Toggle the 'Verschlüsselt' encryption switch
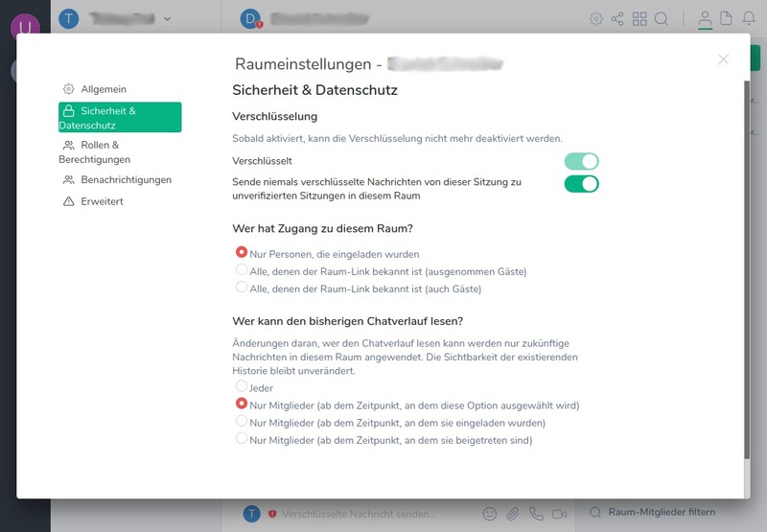Image resolution: width=767 pixels, height=532 pixels. 581,161
